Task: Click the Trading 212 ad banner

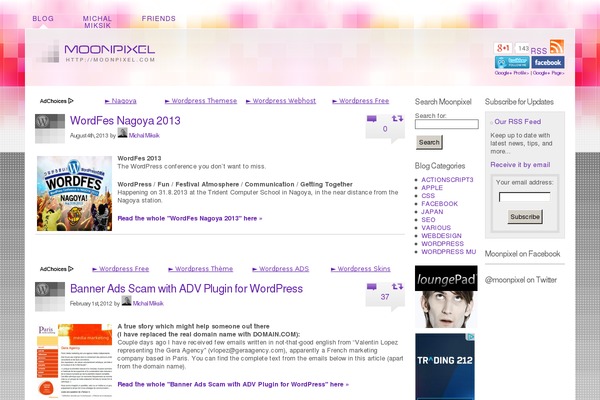Action: tap(445, 366)
